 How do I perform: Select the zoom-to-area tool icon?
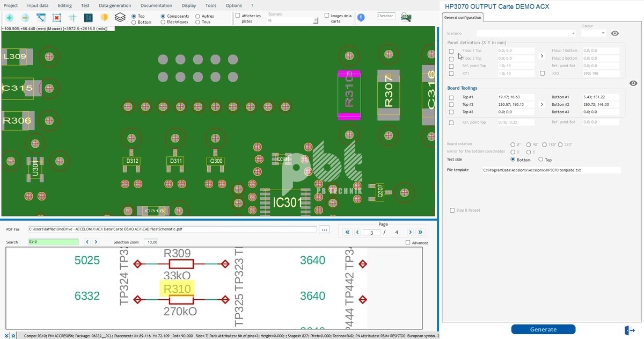(41, 18)
